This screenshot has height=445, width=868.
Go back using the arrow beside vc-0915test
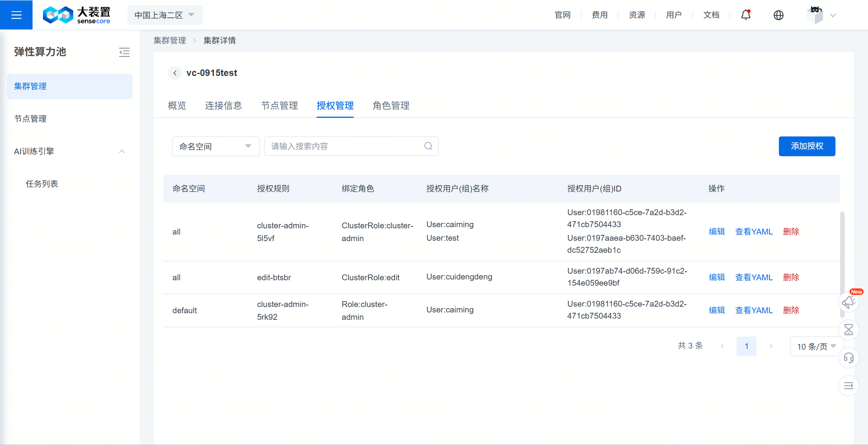click(x=175, y=73)
